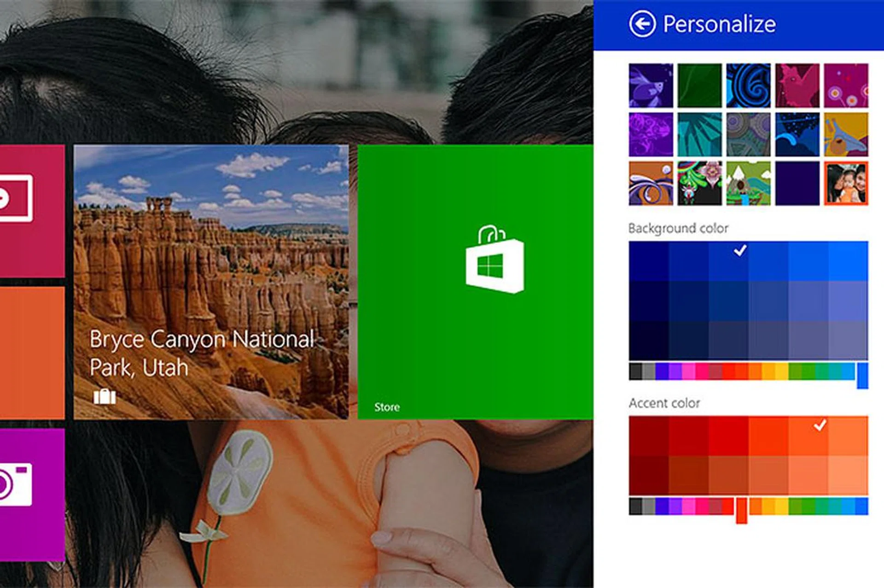The image size is (884, 588).
Task: Click the Personalize back arrow
Action: tap(642, 24)
